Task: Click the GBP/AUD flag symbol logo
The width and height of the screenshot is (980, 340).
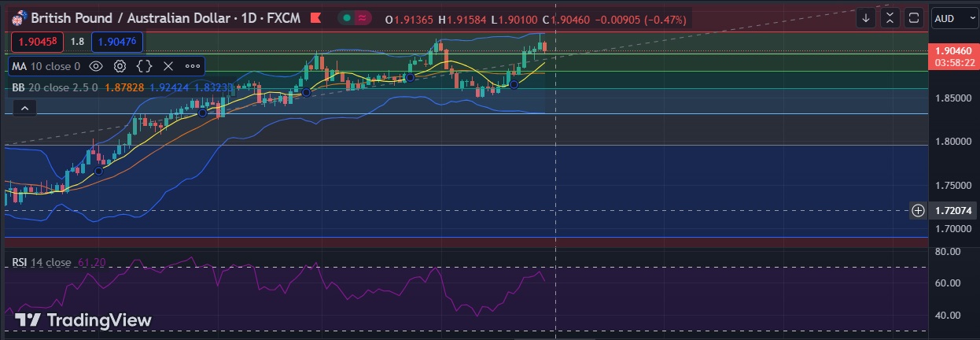Action: point(20,17)
